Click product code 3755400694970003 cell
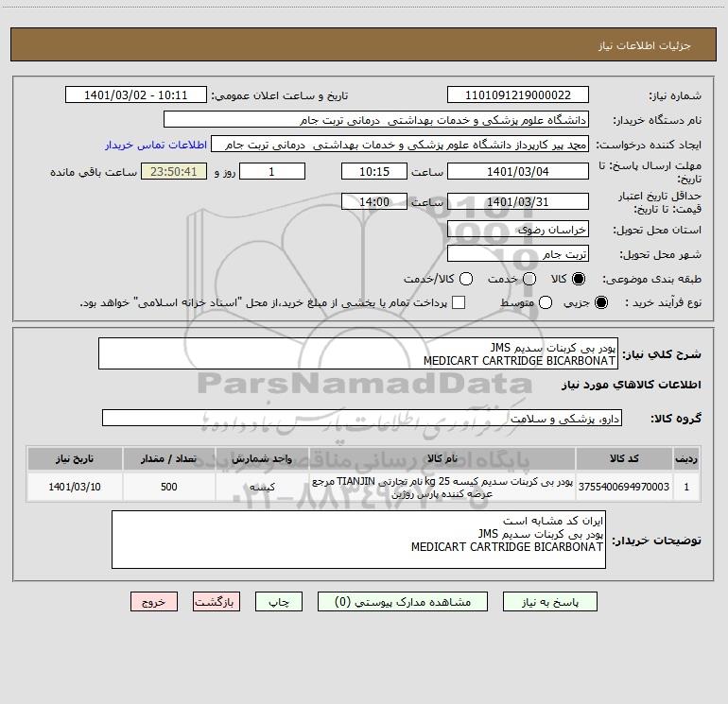Viewport: 728px width, 704px height. click(x=624, y=487)
